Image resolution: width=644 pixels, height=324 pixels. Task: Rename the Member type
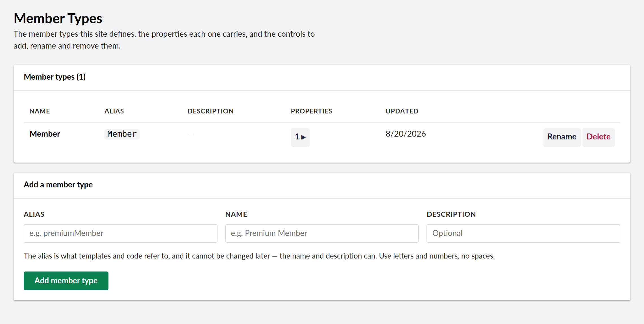562,137
